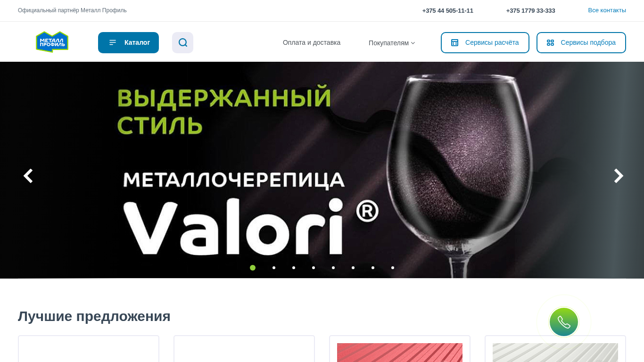Click the calculator icon in Сервисы расчёта
The height and width of the screenshot is (362, 644).
click(x=454, y=42)
